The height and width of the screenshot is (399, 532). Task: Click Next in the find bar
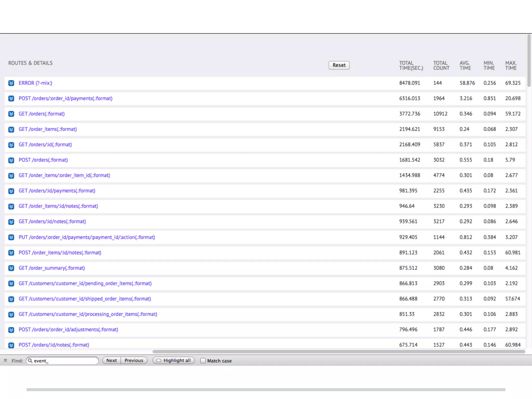pyautogui.click(x=111, y=361)
